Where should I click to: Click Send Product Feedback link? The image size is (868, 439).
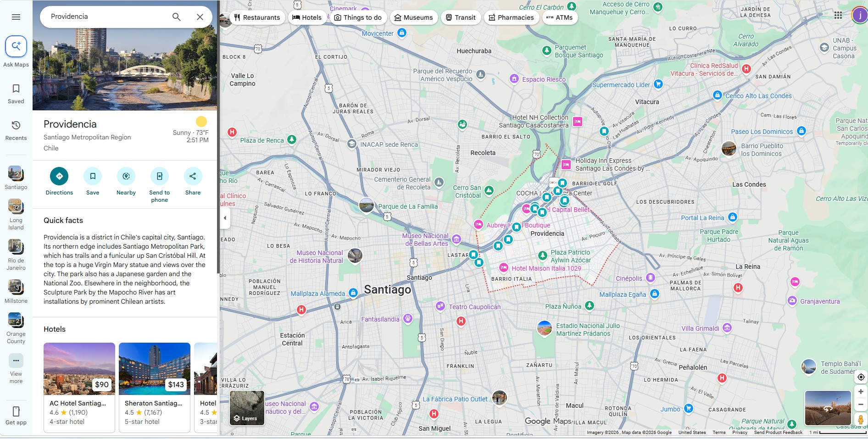(778, 432)
